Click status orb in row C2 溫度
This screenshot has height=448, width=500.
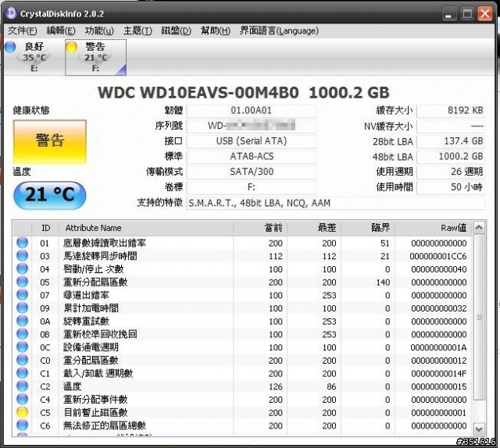tap(23, 386)
